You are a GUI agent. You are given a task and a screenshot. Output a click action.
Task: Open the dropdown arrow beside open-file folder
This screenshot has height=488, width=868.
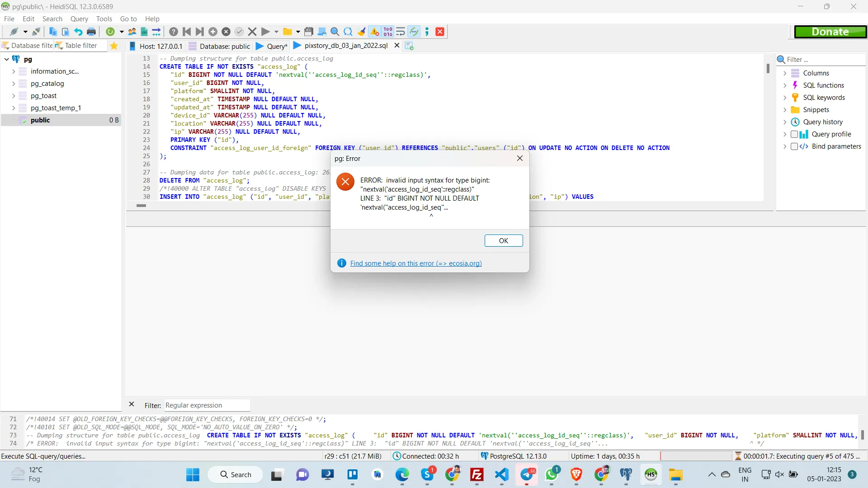tap(298, 32)
